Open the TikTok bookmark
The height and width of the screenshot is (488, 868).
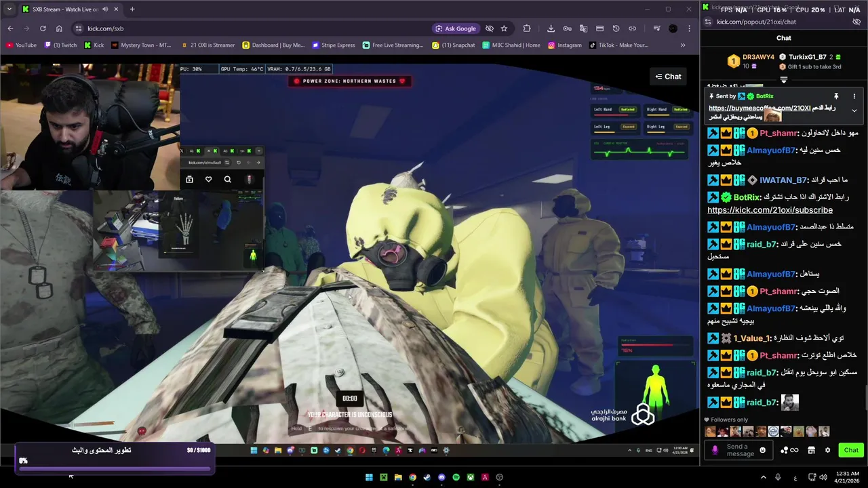coord(618,45)
